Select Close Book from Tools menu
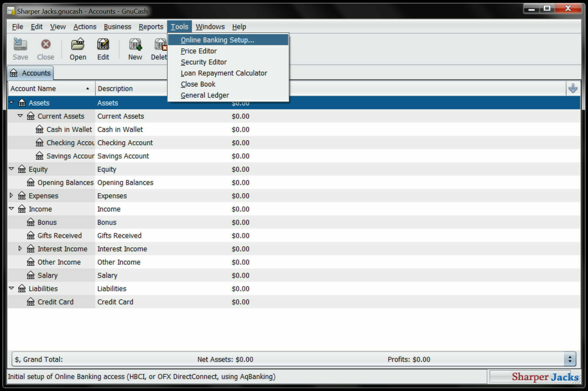588x391 pixels. 228,84
